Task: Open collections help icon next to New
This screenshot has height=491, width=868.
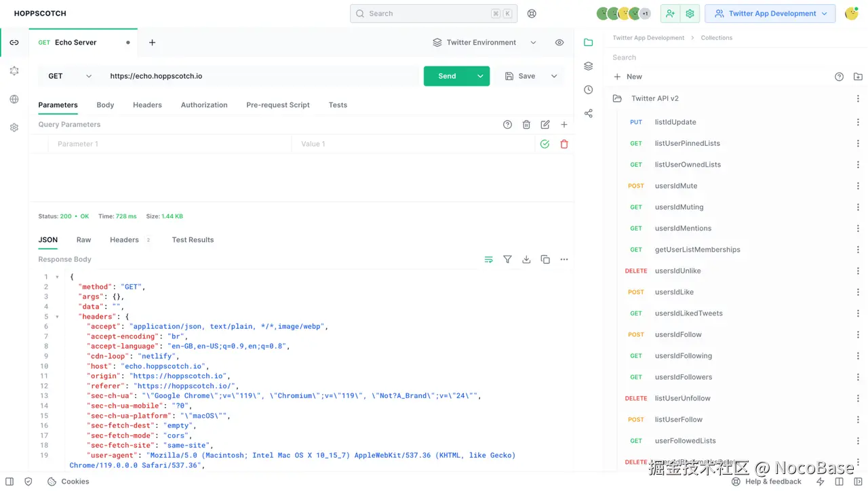Action: coord(839,77)
